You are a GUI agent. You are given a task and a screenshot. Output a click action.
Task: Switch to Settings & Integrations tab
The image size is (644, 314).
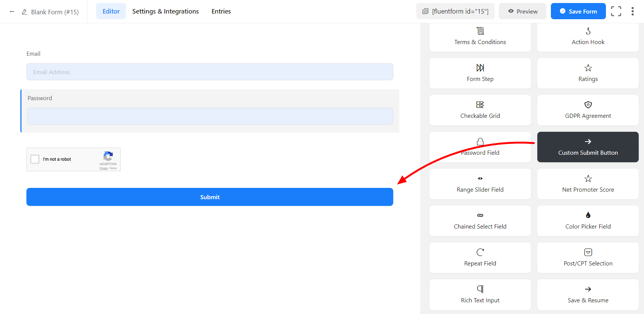pyautogui.click(x=165, y=11)
